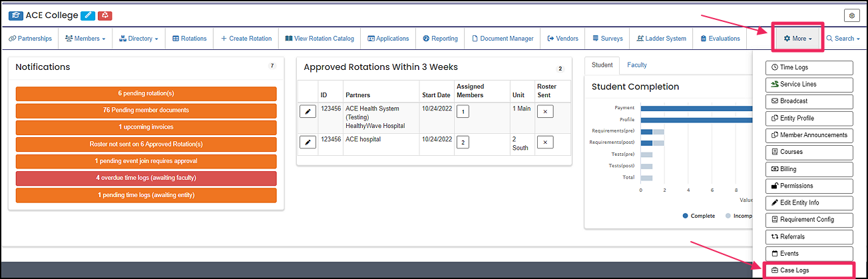868x279 pixels.
Task: Switch to the Faculty tab
Action: tap(636, 65)
